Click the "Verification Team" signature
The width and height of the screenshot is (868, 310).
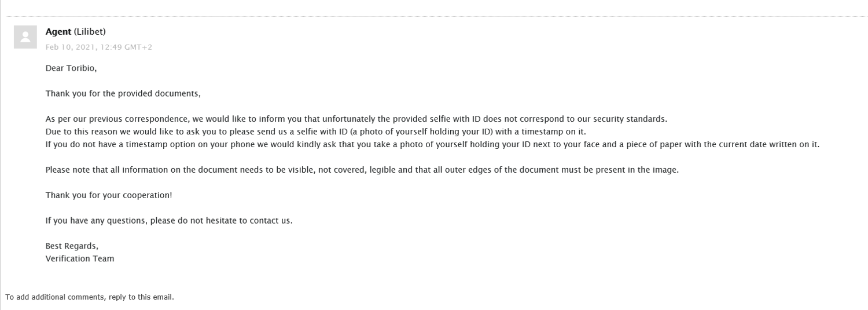click(x=80, y=259)
